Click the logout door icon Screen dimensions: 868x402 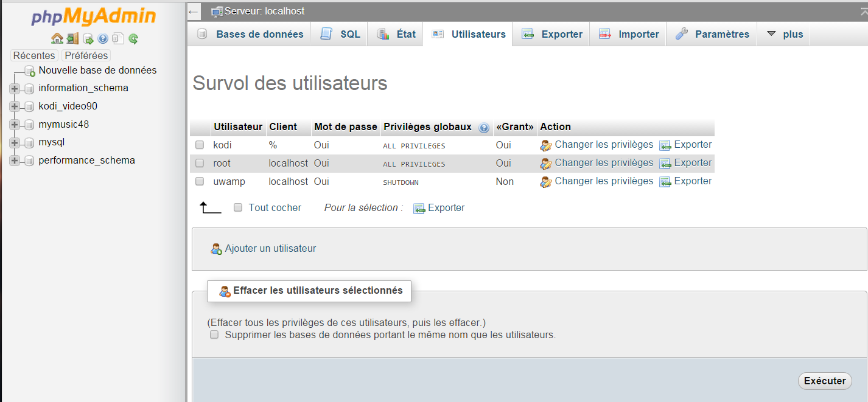tap(72, 39)
